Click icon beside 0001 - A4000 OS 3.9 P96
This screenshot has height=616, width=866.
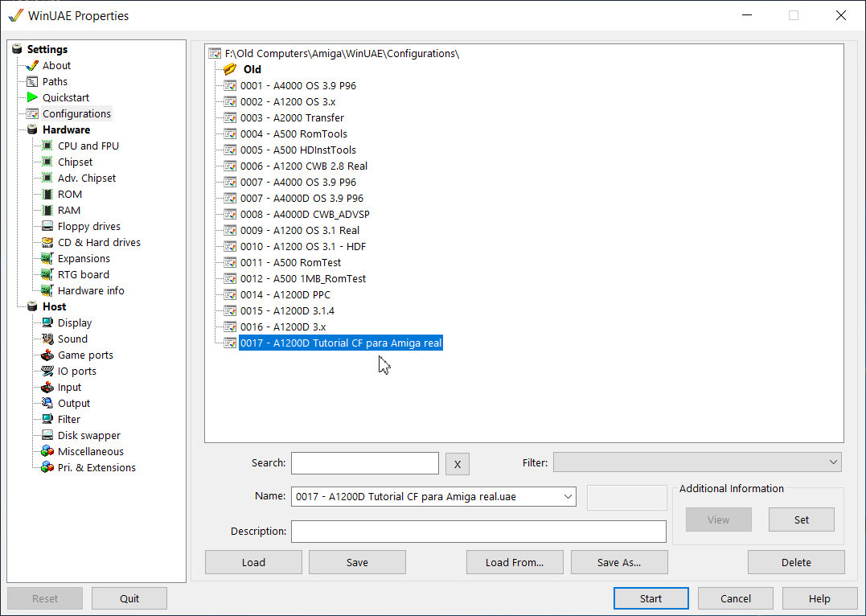230,85
